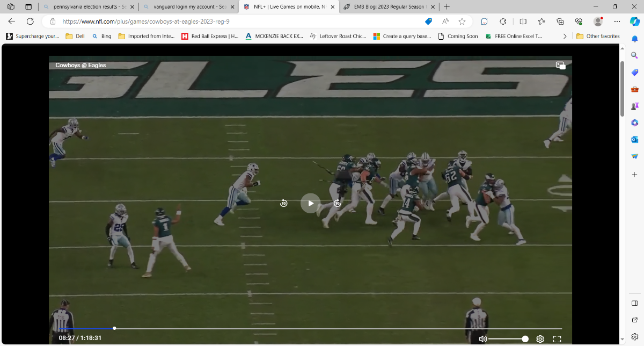This screenshot has width=644, height=346.
Task: Toggle picture-in-picture on the video
Action: pos(560,66)
